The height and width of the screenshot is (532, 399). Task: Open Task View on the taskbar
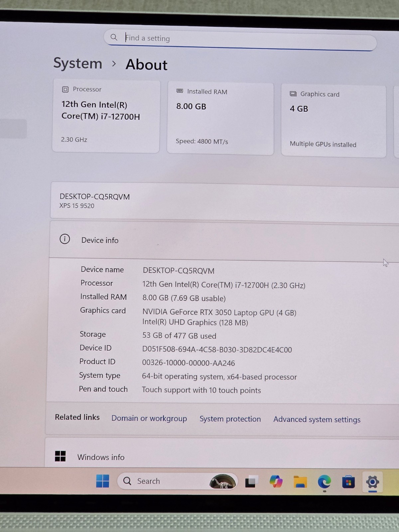252,481
